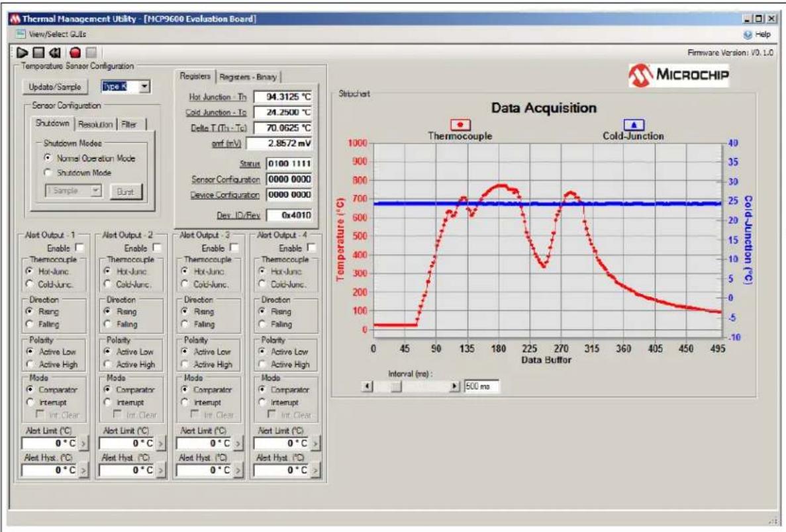Enable Alert Output 1 checkbox
786x532 pixels.
79,247
